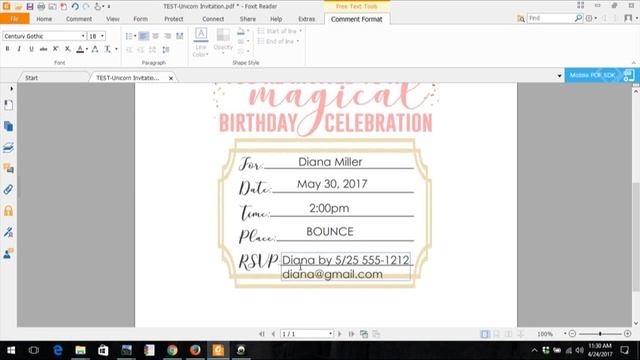
Task: Switch to the Comment ribbon tab
Action: (x=79, y=19)
